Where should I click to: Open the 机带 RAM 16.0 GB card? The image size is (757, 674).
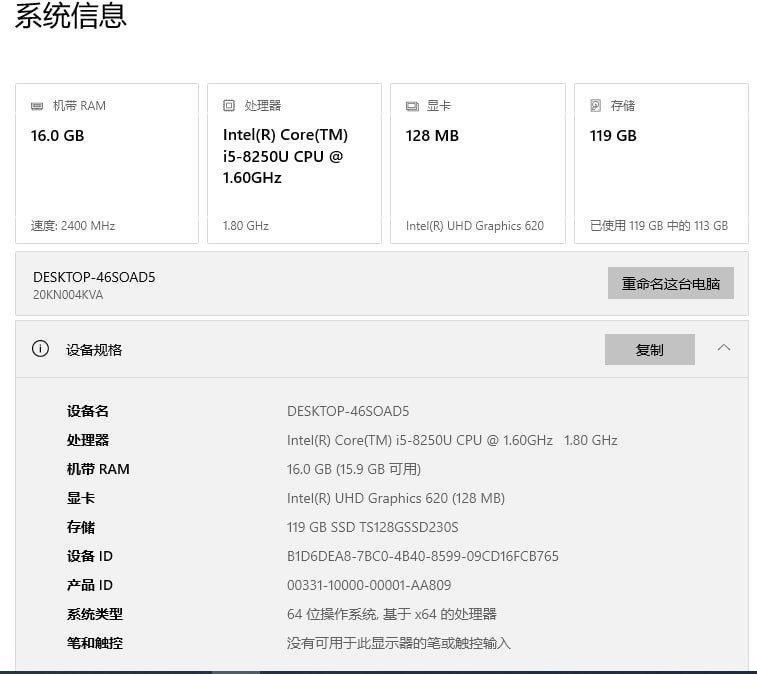click(107, 164)
